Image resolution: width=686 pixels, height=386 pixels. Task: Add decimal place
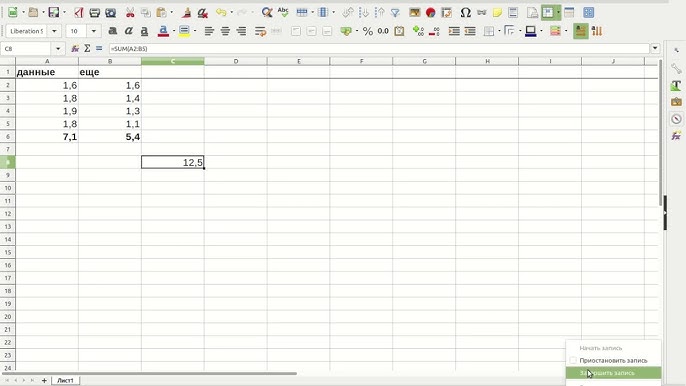[x=418, y=31]
